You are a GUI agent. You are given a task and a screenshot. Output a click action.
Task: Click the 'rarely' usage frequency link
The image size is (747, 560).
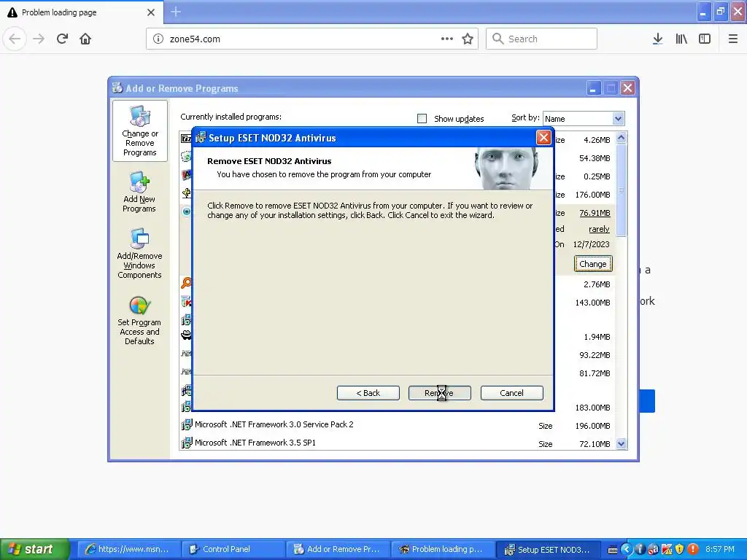click(x=599, y=229)
